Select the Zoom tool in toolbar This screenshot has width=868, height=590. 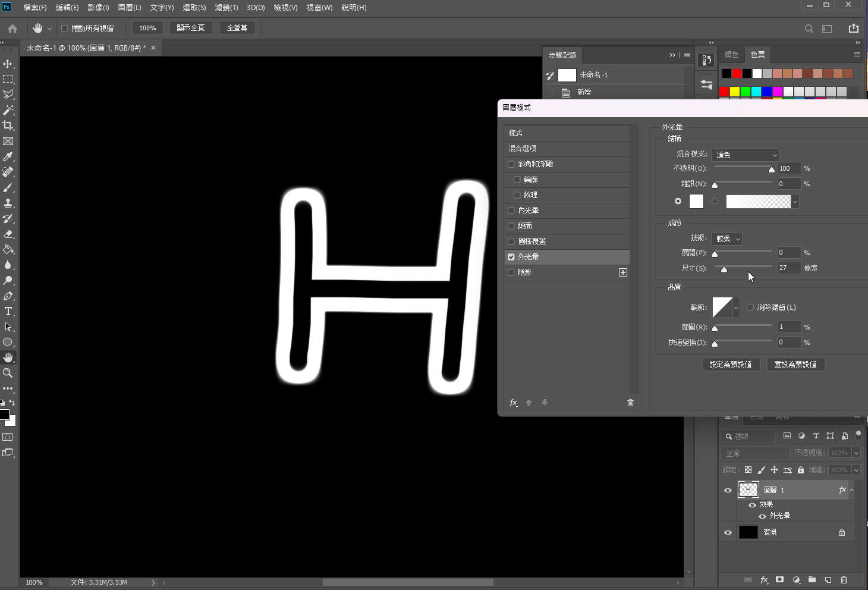tap(8, 373)
